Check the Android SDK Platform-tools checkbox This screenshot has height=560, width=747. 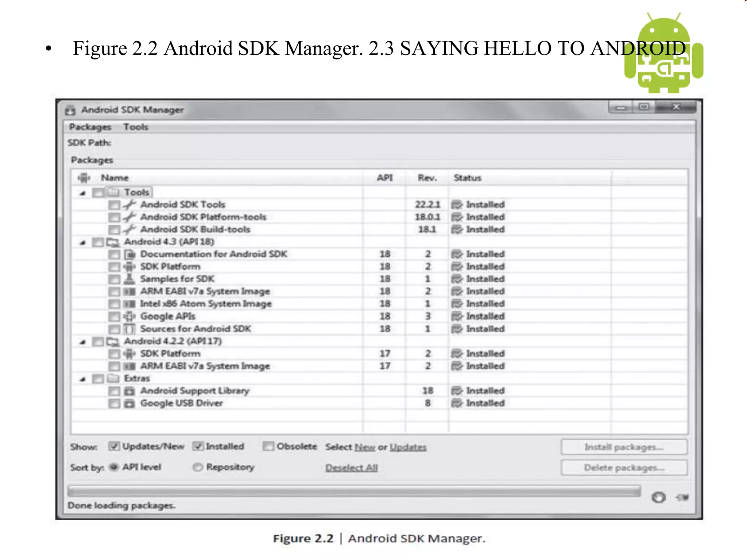[114, 217]
